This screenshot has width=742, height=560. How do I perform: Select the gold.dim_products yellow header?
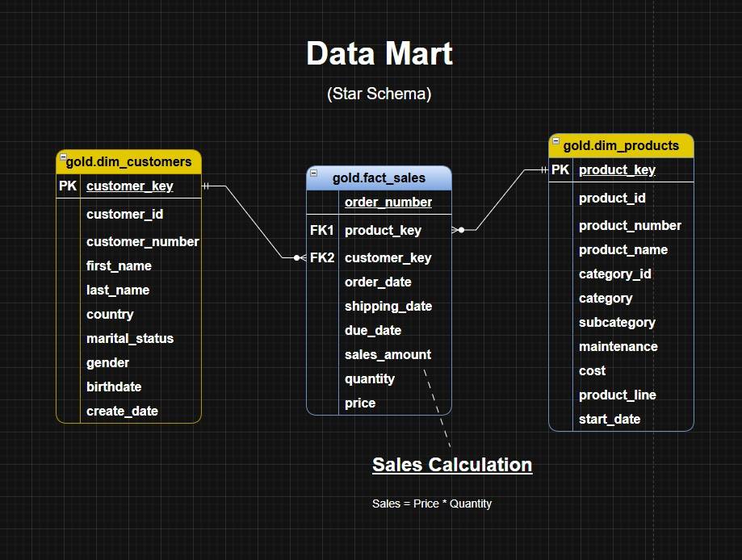pos(621,146)
